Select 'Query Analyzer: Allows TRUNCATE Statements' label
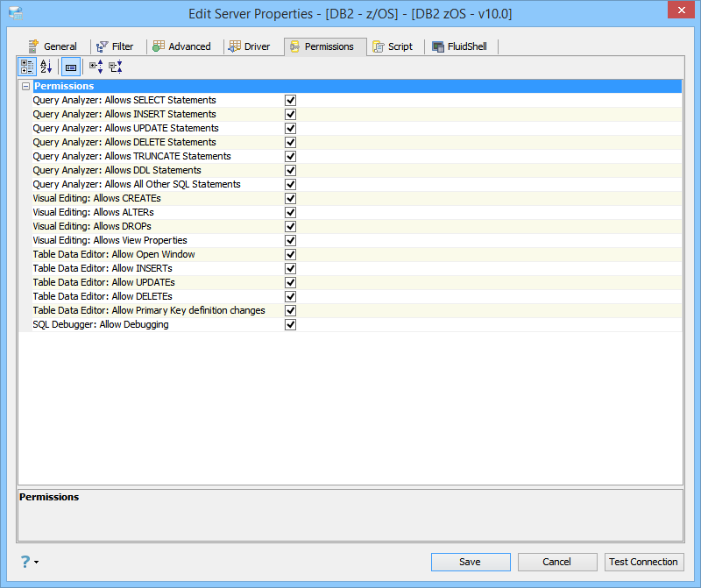 tap(132, 156)
